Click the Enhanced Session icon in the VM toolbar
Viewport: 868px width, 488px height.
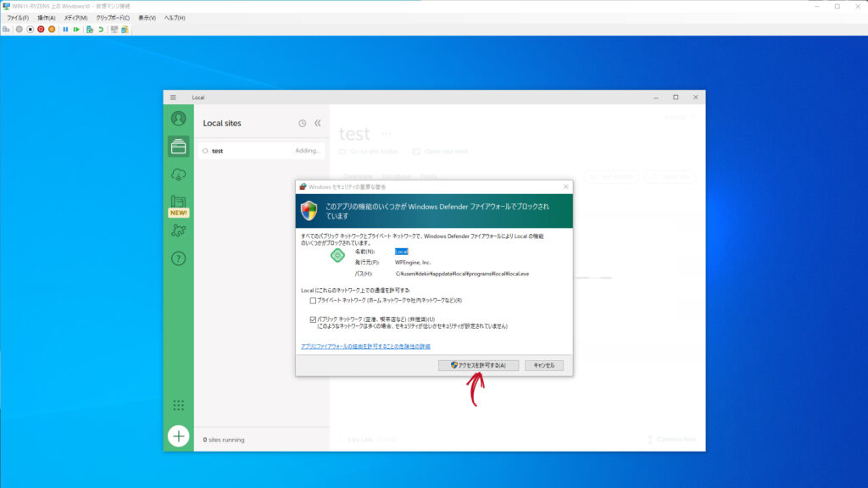click(114, 30)
